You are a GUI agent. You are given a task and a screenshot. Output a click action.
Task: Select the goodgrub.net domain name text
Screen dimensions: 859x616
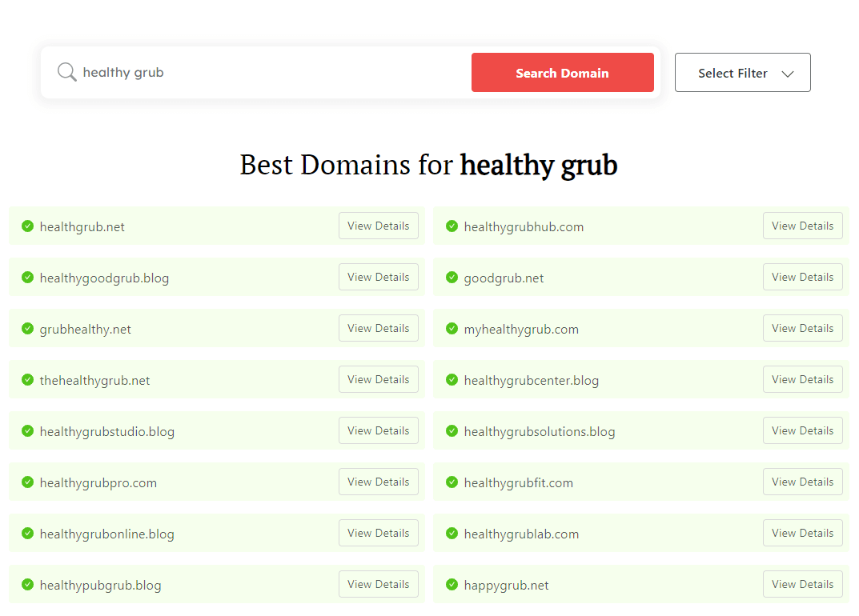pos(504,278)
